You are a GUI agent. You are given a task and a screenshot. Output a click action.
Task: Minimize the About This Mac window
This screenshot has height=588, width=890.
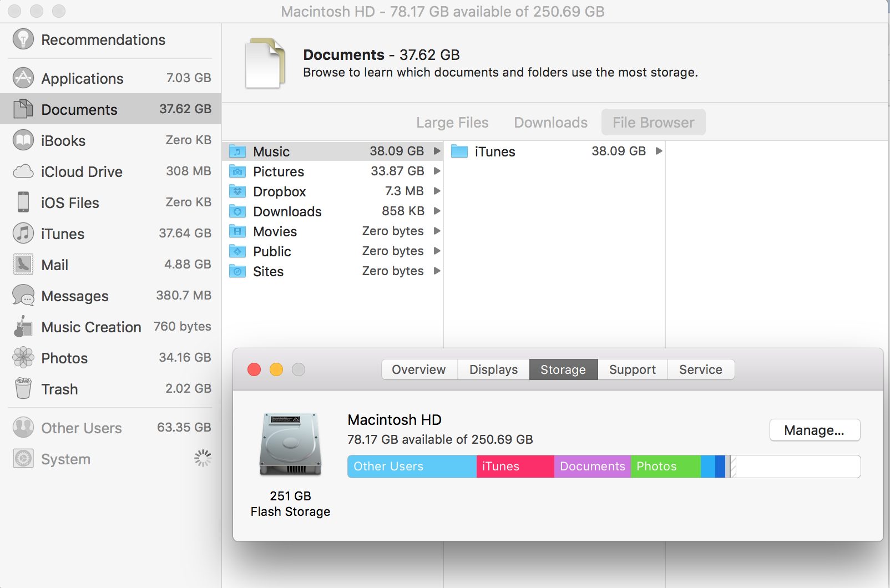pos(276,369)
